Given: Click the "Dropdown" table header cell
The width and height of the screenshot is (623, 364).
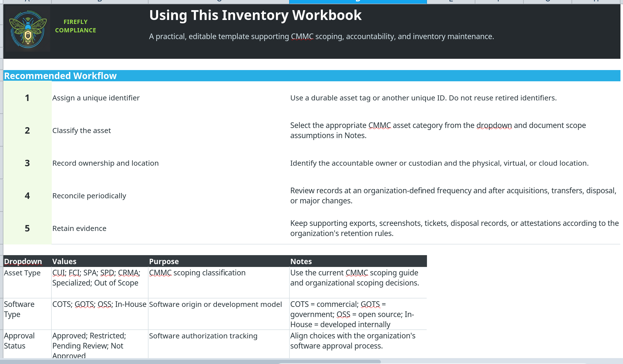Looking at the screenshot, I should [27, 261].
